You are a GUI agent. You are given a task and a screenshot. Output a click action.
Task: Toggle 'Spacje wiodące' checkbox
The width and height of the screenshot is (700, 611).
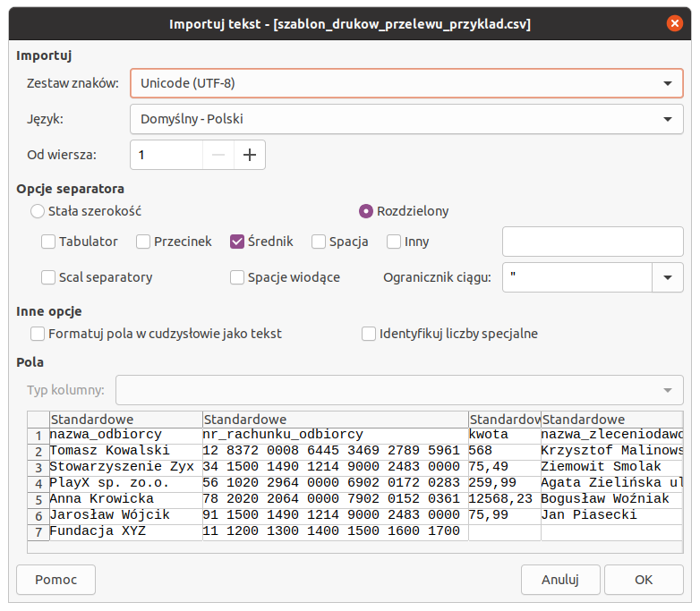(237, 277)
